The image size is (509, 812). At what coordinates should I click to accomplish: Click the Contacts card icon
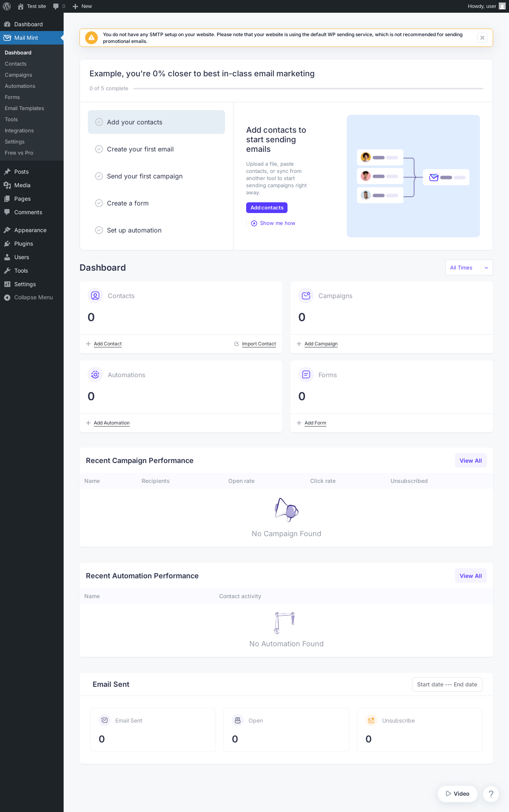click(95, 296)
